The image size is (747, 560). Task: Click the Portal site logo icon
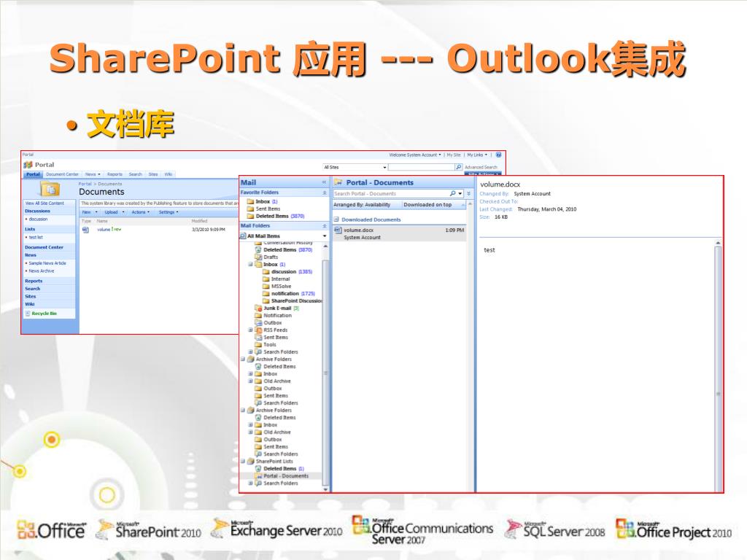pyautogui.click(x=28, y=165)
